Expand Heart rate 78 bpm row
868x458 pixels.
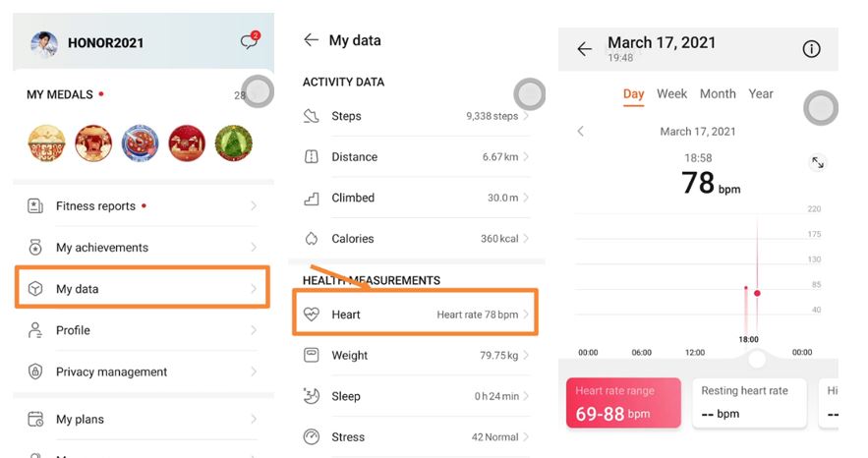[416, 315]
